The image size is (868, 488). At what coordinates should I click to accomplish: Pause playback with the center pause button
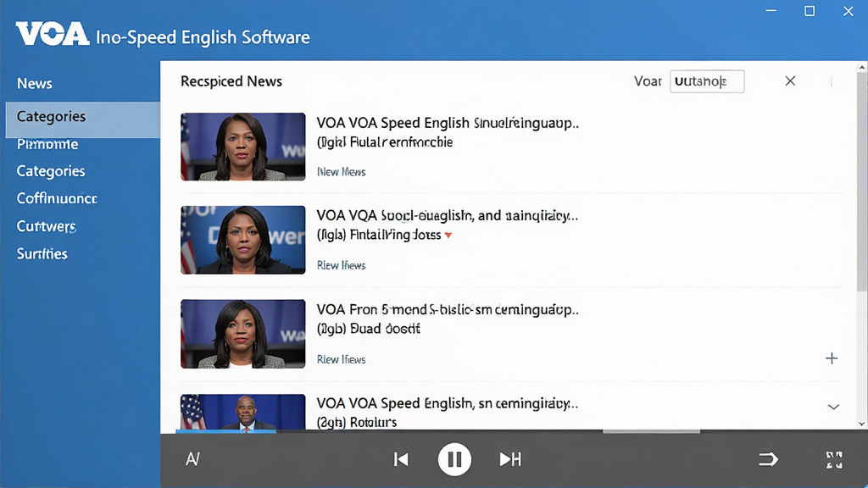(x=454, y=459)
